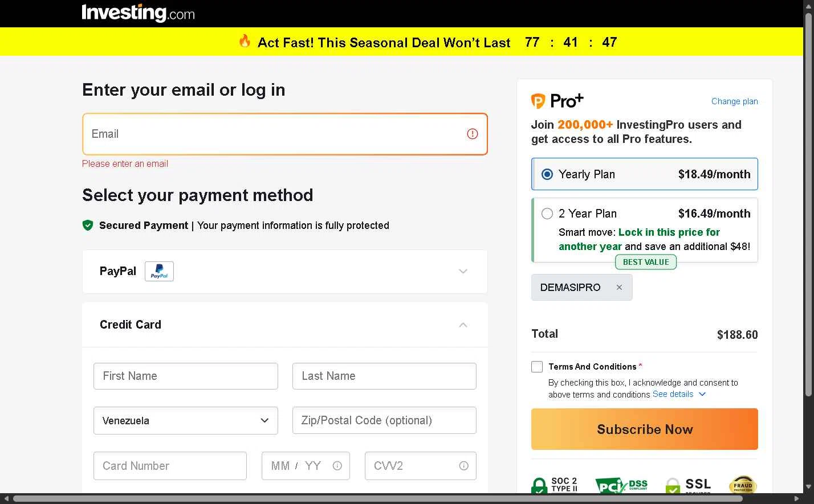Screen dimensions: 814x504
Task: Click the 'Please enter an email' error text
Action: click(x=125, y=163)
